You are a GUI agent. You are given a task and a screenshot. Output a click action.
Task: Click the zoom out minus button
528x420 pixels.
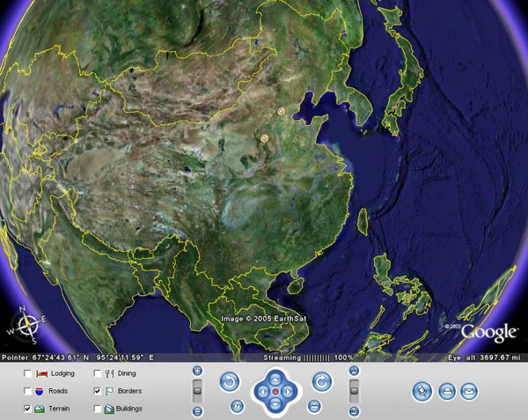198,411
